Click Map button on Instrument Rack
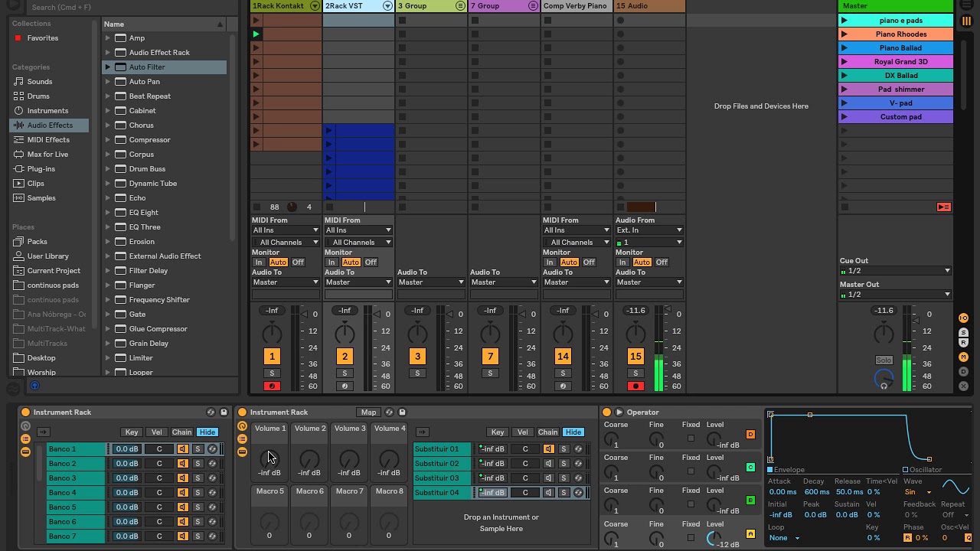980x551 pixels. point(368,412)
